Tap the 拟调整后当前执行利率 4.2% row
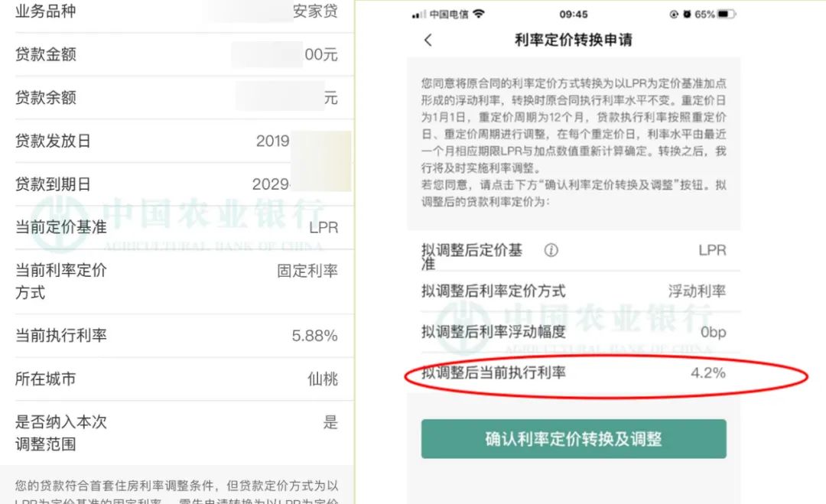826x504 pixels. click(x=574, y=373)
